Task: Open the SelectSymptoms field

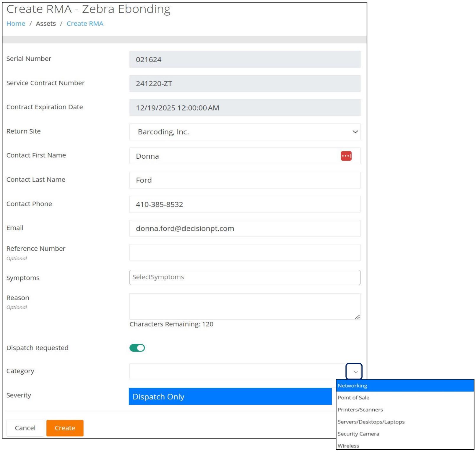Action: pyautogui.click(x=245, y=277)
